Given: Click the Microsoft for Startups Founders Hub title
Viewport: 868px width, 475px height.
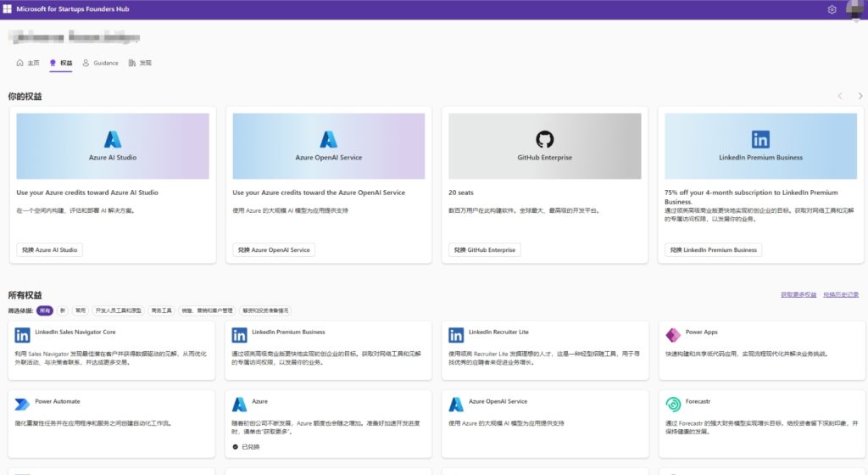Looking at the screenshot, I should pyautogui.click(x=73, y=8).
